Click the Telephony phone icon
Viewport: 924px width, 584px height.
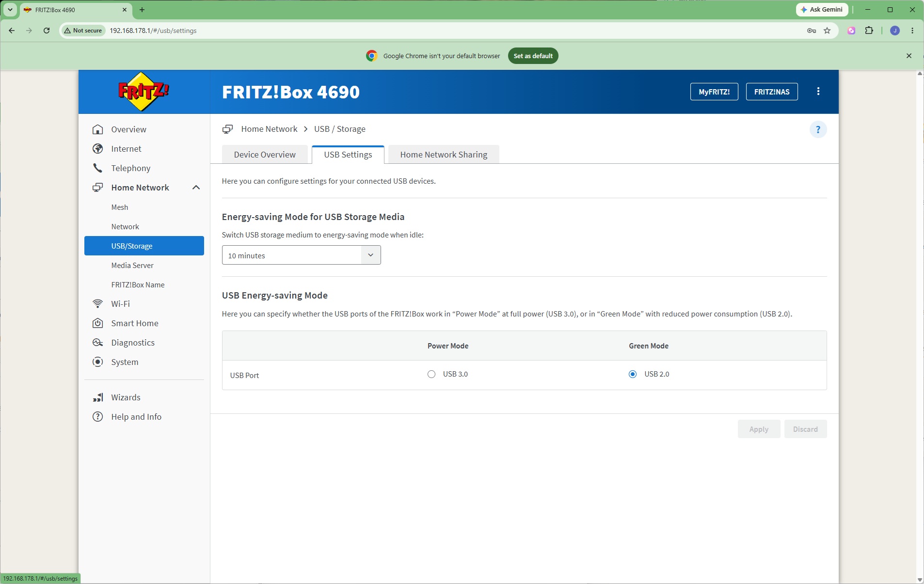(98, 168)
